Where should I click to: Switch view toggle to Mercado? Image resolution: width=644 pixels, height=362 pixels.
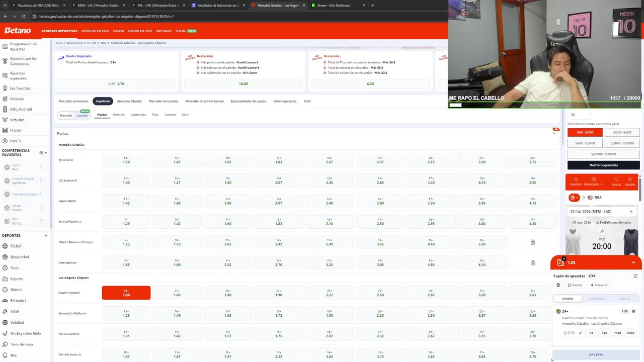[x=66, y=116]
